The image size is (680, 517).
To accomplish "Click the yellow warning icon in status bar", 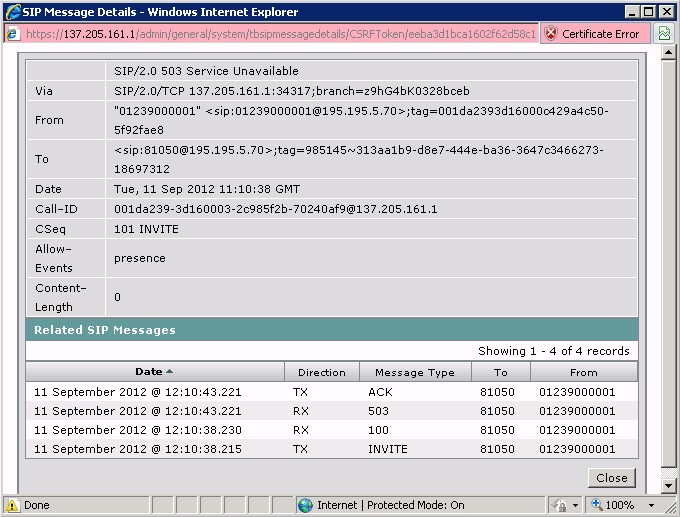I will coord(12,505).
